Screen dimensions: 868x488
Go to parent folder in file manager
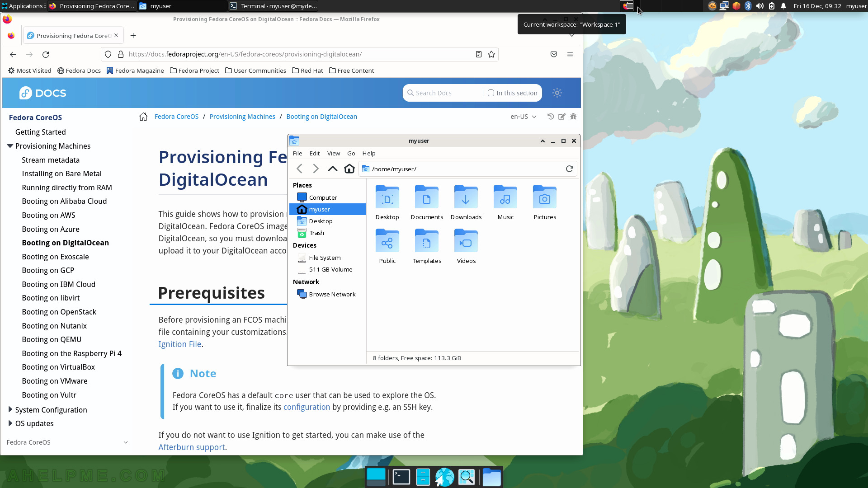(332, 169)
